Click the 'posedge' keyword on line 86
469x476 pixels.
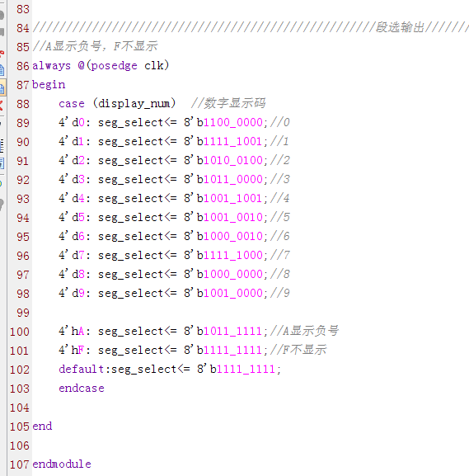click(x=114, y=66)
